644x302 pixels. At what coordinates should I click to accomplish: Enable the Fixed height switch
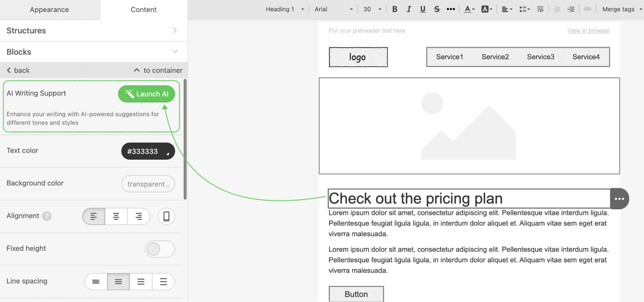tap(160, 249)
